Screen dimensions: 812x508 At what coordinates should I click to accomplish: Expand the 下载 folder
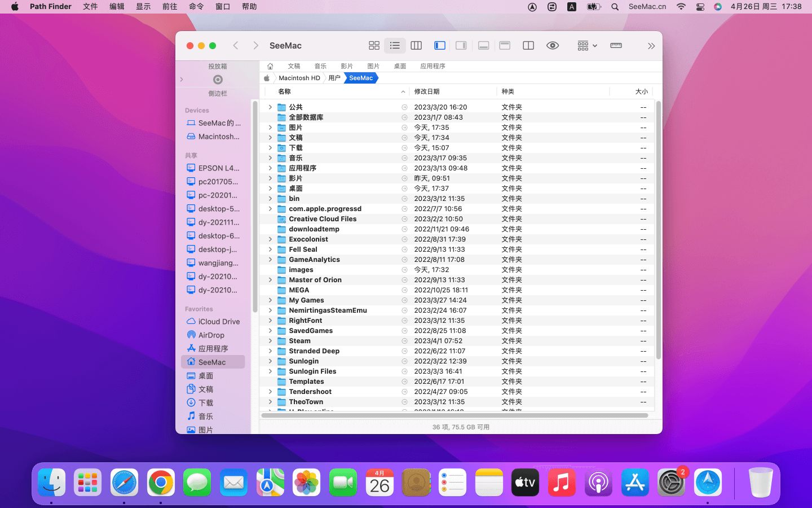[x=270, y=148]
